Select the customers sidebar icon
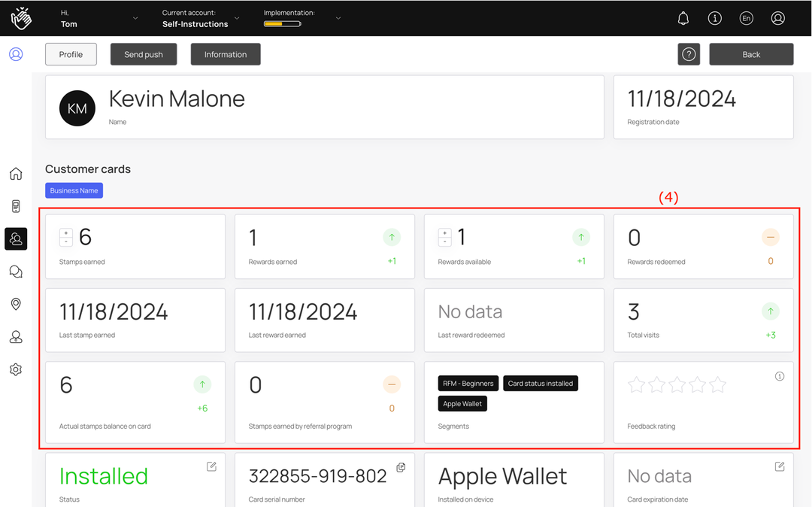 tap(16, 238)
